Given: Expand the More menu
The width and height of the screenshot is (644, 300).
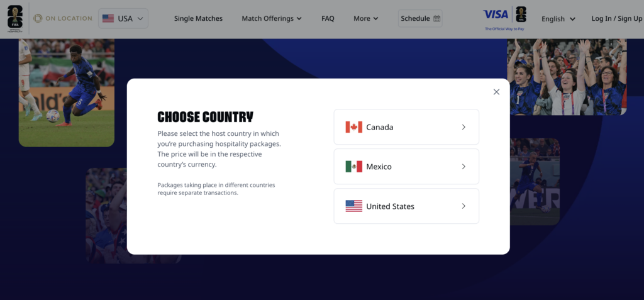Looking at the screenshot, I should (365, 19).
